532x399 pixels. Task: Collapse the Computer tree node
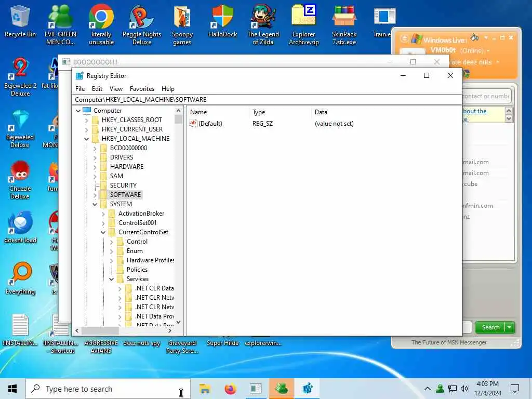[78, 111]
